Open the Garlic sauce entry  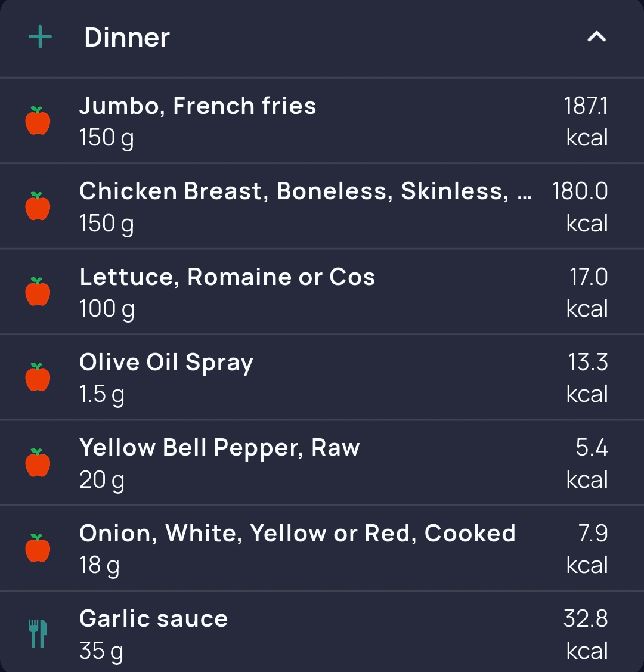(x=322, y=631)
